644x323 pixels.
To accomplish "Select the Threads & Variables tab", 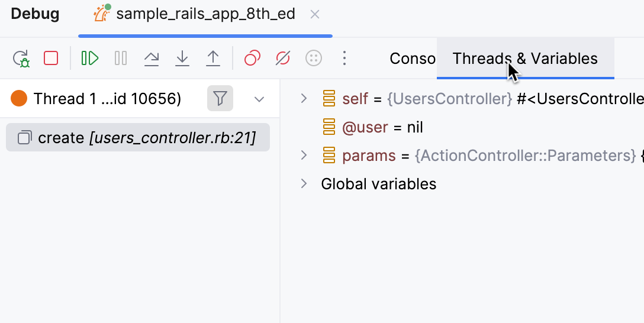I will click(x=525, y=59).
